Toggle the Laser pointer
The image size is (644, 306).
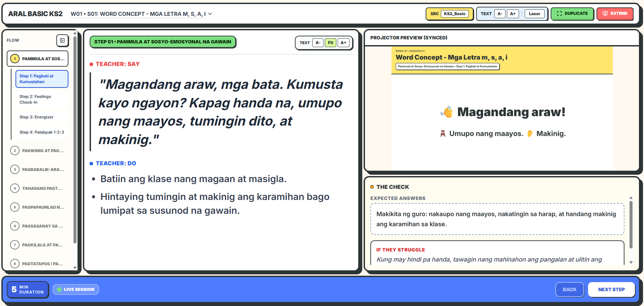534,14
